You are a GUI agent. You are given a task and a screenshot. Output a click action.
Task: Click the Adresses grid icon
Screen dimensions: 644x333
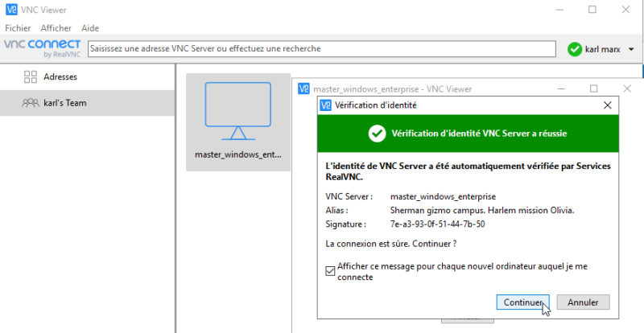pyautogui.click(x=31, y=76)
